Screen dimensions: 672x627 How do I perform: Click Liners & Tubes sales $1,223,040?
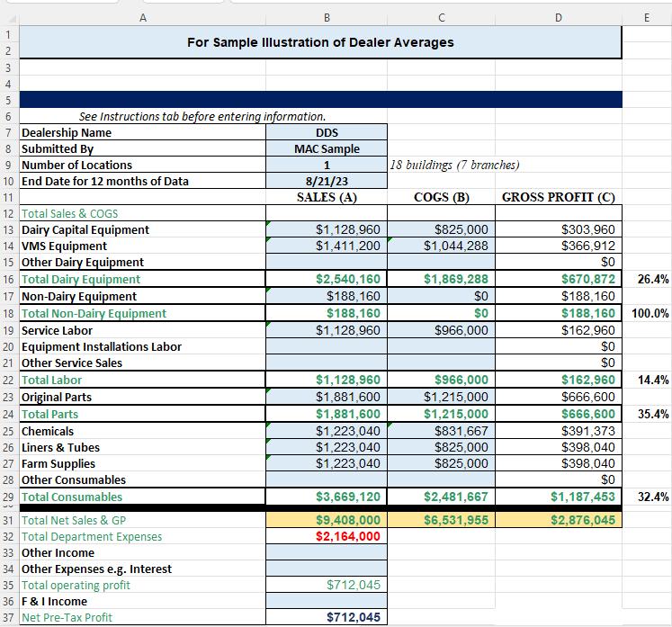[327, 447]
